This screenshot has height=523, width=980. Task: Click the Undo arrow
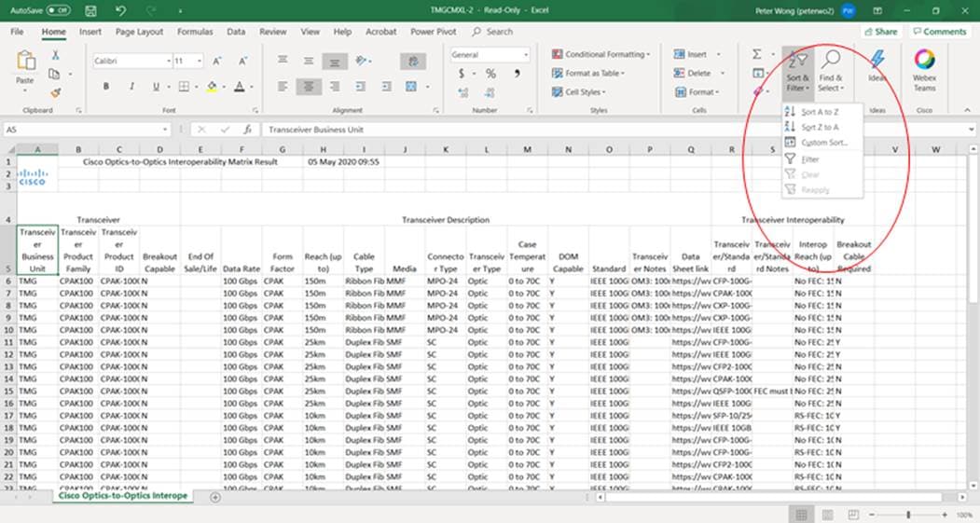coord(120,10)
